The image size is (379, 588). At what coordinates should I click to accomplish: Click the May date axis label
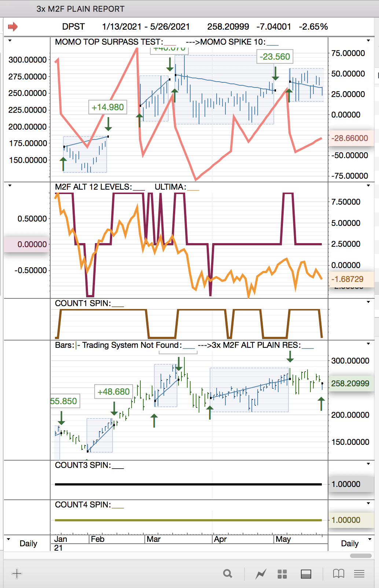click(283, 539)
